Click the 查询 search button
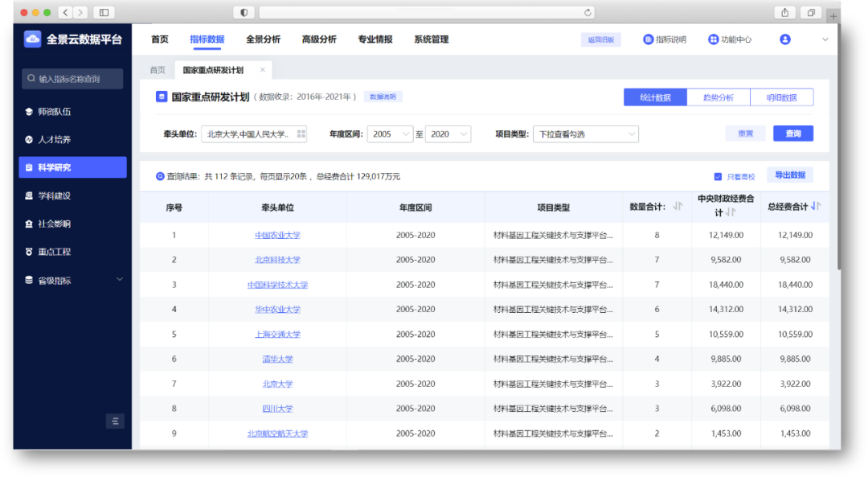Screen dimensions: 868x477 coord(793,134)
